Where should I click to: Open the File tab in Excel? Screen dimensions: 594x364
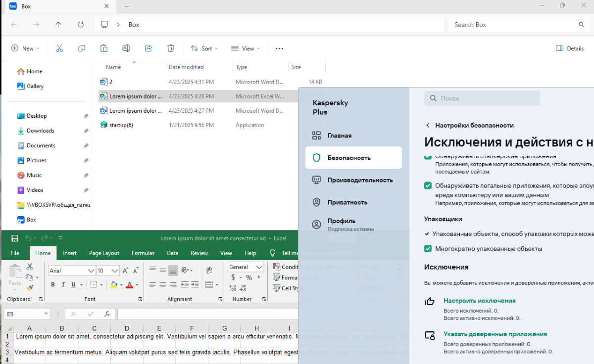pyautogui.click(x=15, y=253)
